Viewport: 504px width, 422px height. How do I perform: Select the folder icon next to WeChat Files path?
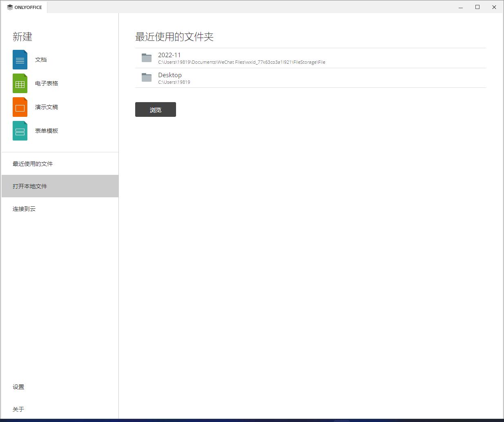coord(146,58)
